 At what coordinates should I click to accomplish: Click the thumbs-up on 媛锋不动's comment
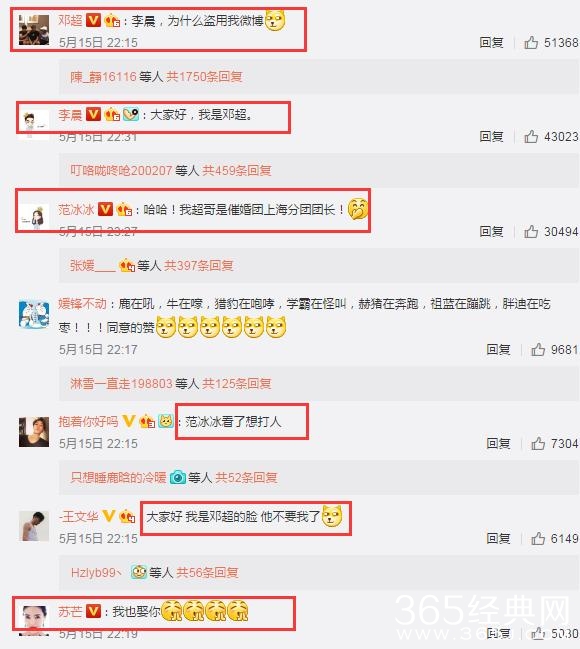pos(538,350)
